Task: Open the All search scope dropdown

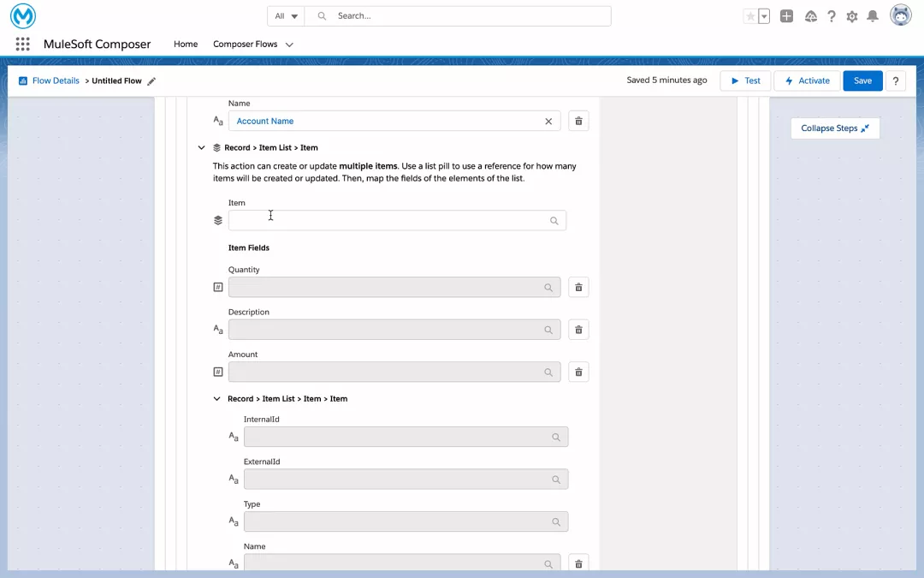Action: [x=286, y=16]
